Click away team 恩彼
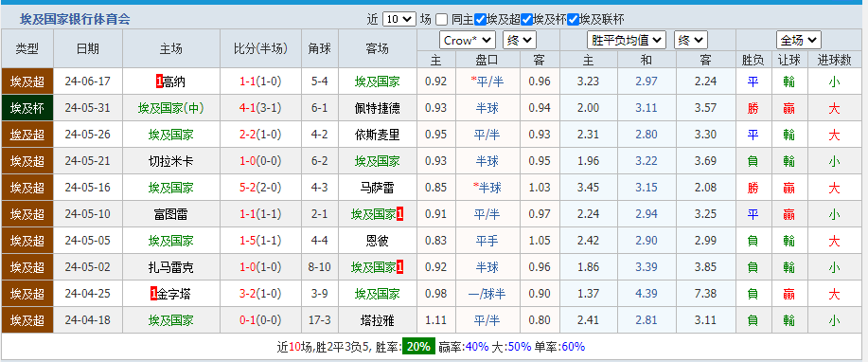This screenshot has width=868, height=362. point(377,241)
